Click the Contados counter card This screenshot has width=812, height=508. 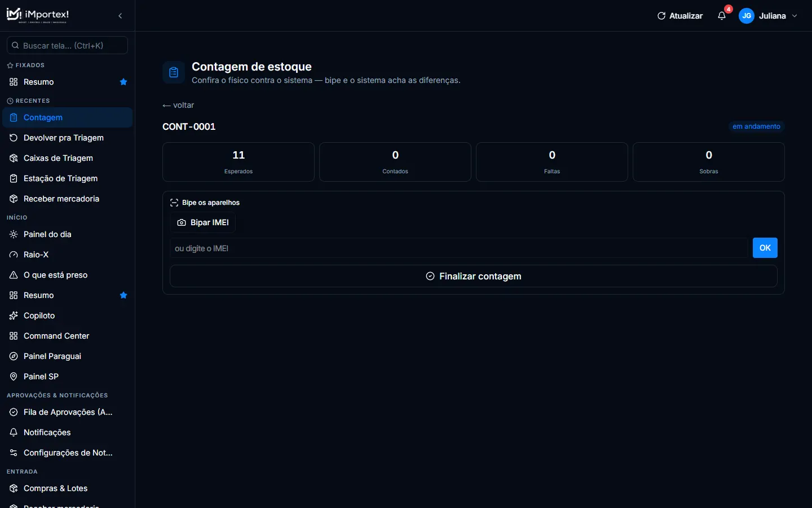pyautogui.click(x=395, y=162)
